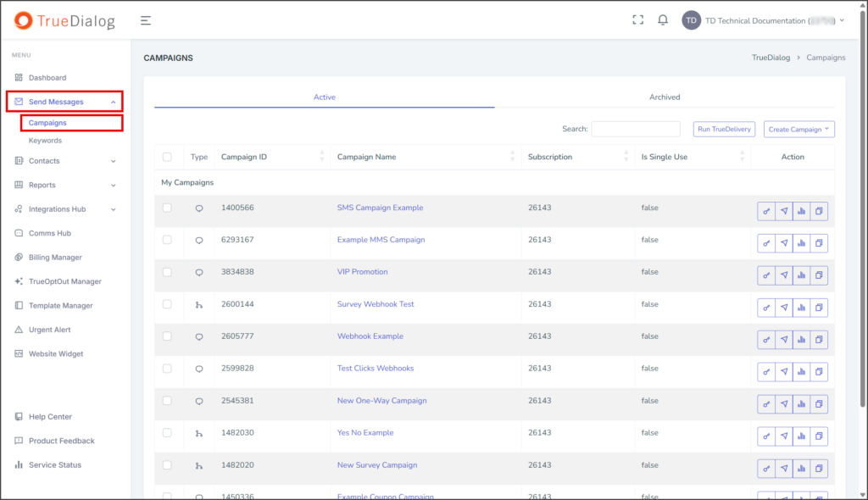The width and height of the screenshot is (868, 500).
Task: Open the Billing Manager
Action: tap(55, 258)
